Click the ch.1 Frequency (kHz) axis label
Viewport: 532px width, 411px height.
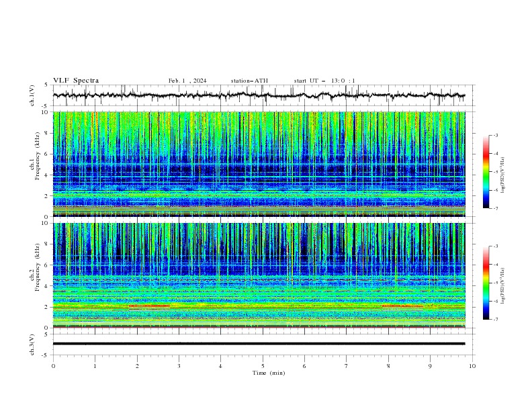click(x=35, y=156)
